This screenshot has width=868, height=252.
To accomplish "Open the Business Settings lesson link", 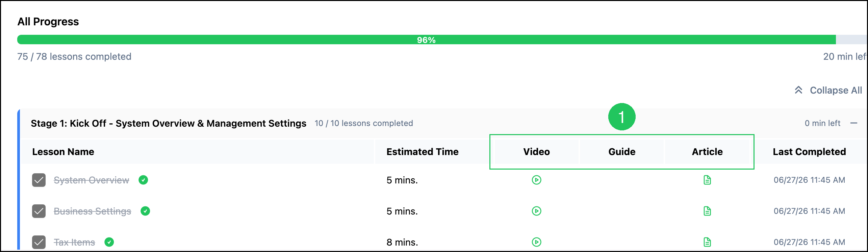I will point(92,211).
